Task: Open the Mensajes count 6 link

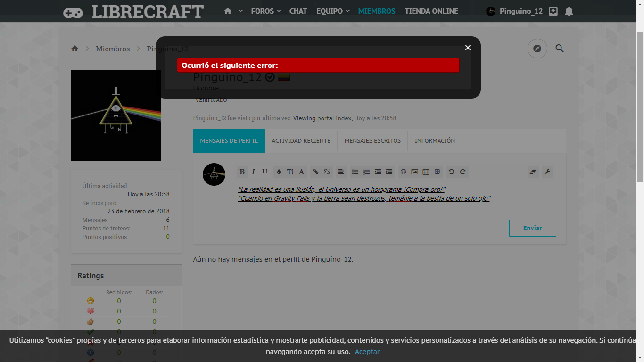Action: (168, 220)
